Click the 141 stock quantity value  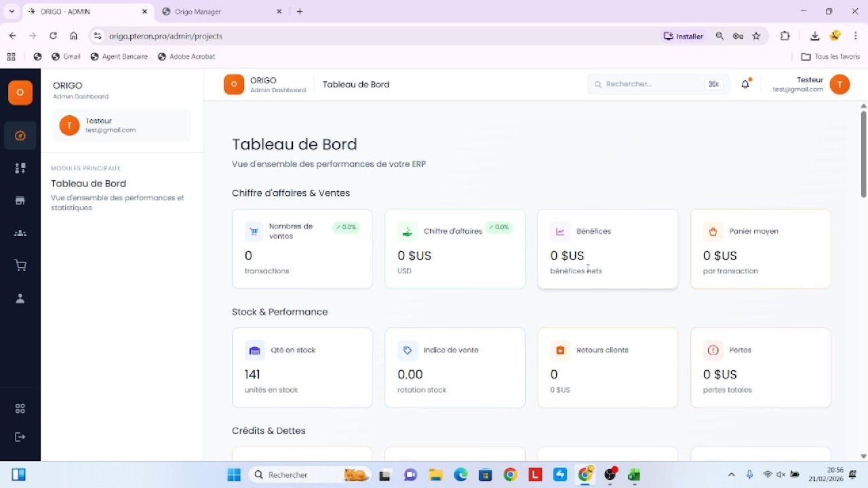coord(252,374)
